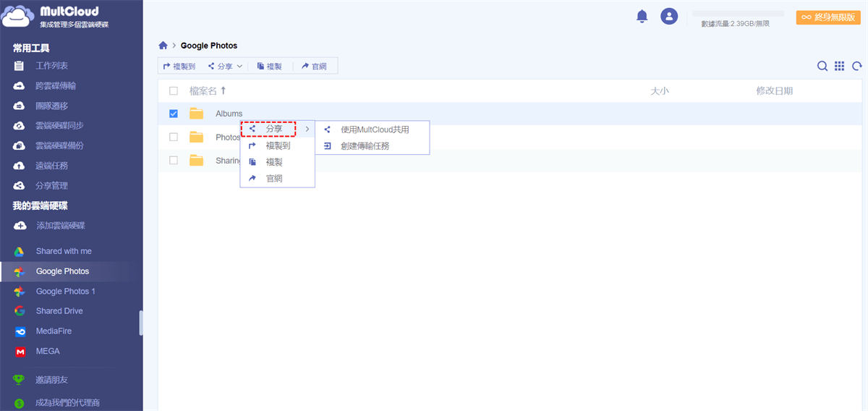Image resolution: width=868 pixels, height=411 pixels.
Task: Click the Shared with me Drive icon
Action: point(20,251)
